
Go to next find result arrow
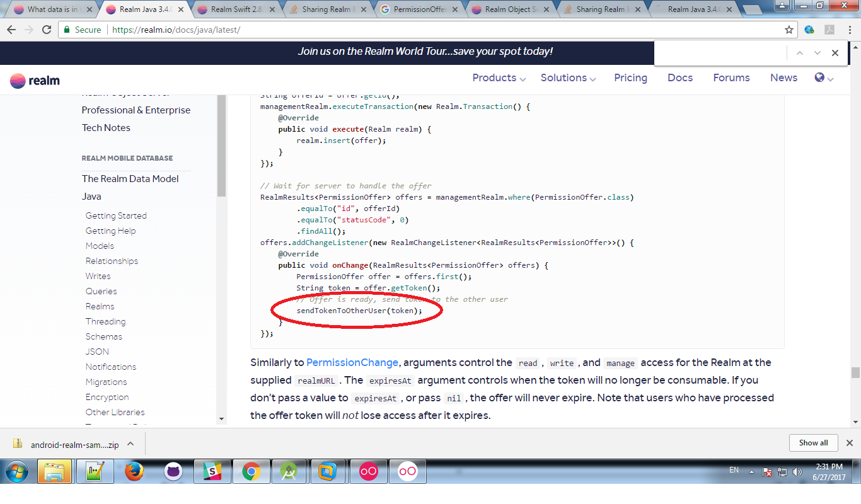tap(818, 53)
